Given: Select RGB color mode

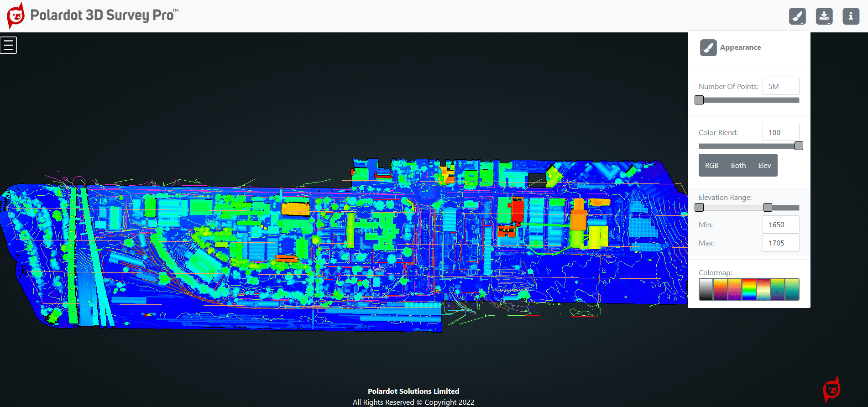Looking at the screenshot, I should (711, 166).
